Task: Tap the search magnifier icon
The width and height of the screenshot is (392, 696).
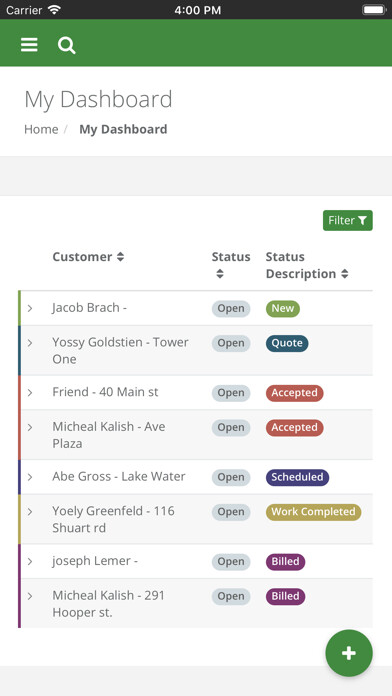Action: (67, 45)
